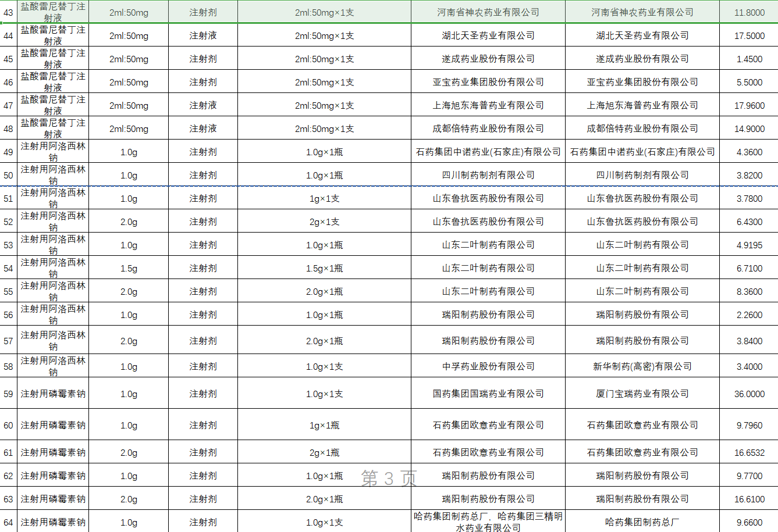Click drug name 注射用阿洛西林钠 in row 54
Screen dimensions: 778x532
pyautogui.click(x=53, y=268)
